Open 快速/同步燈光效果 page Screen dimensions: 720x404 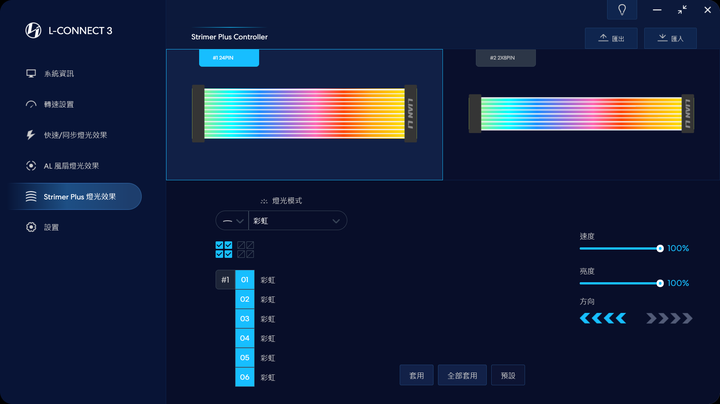click(66, 135)
